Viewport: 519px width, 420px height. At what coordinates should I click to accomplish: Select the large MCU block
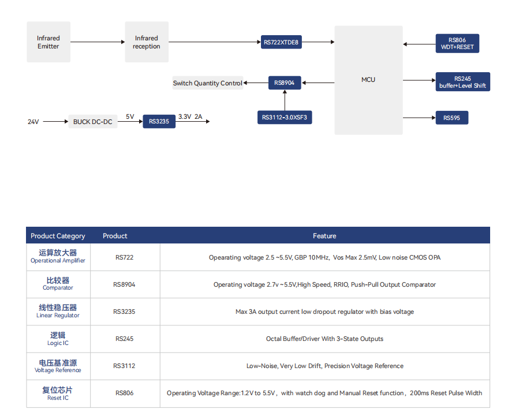coord(368,80)
